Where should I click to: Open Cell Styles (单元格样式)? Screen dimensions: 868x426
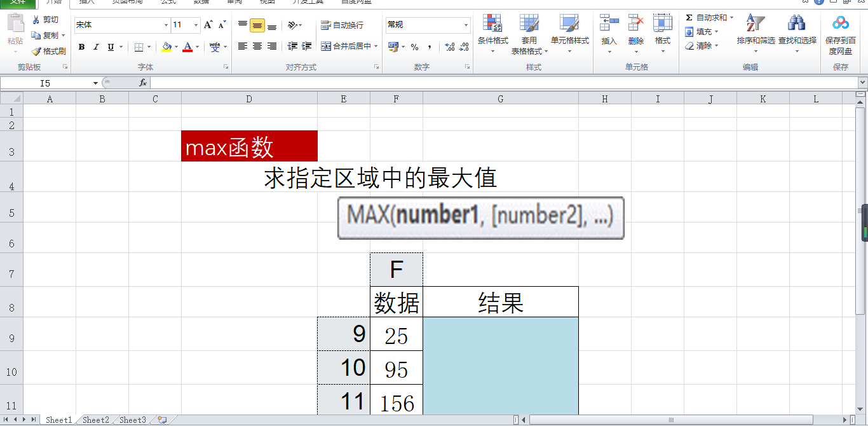pyautogui.click(x=569, y=34)
